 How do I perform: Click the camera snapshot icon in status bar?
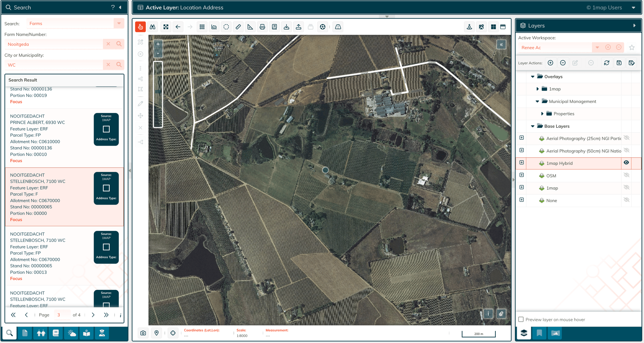tap(144, 333)
